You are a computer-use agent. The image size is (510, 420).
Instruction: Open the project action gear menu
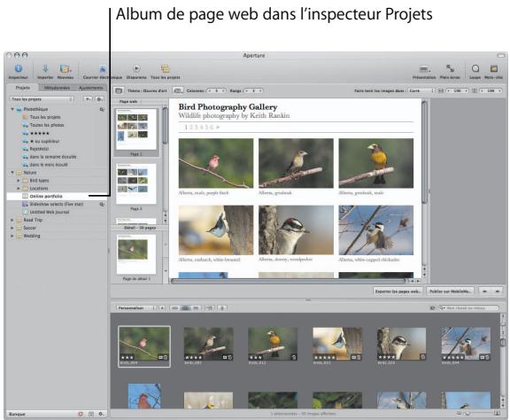[x=100, y=99]
